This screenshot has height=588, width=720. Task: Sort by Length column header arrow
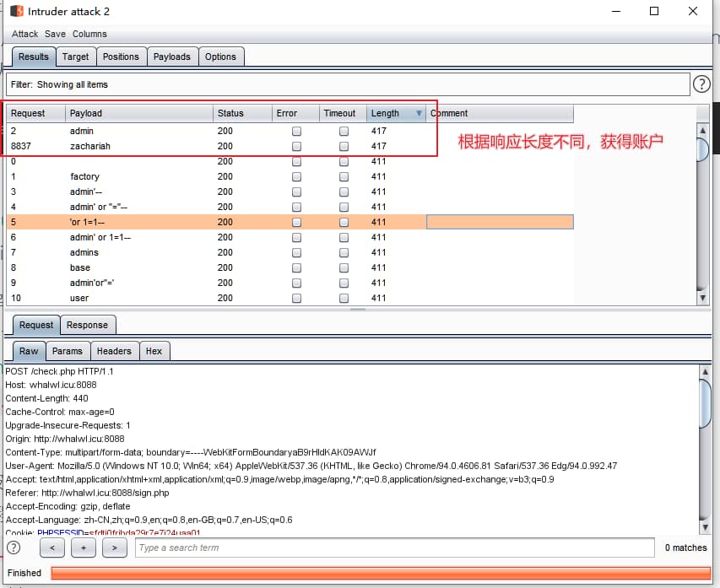click(419, 113)
